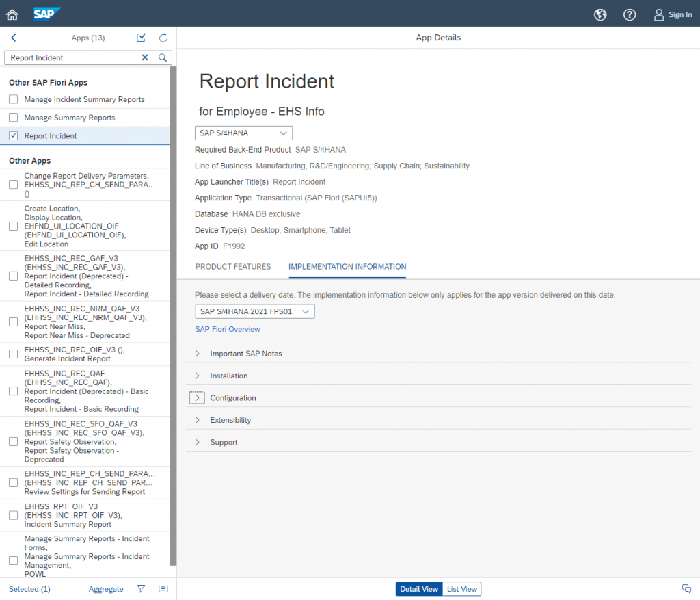
Task: Refresh the Apps list
Action: [x=163, y=38]
